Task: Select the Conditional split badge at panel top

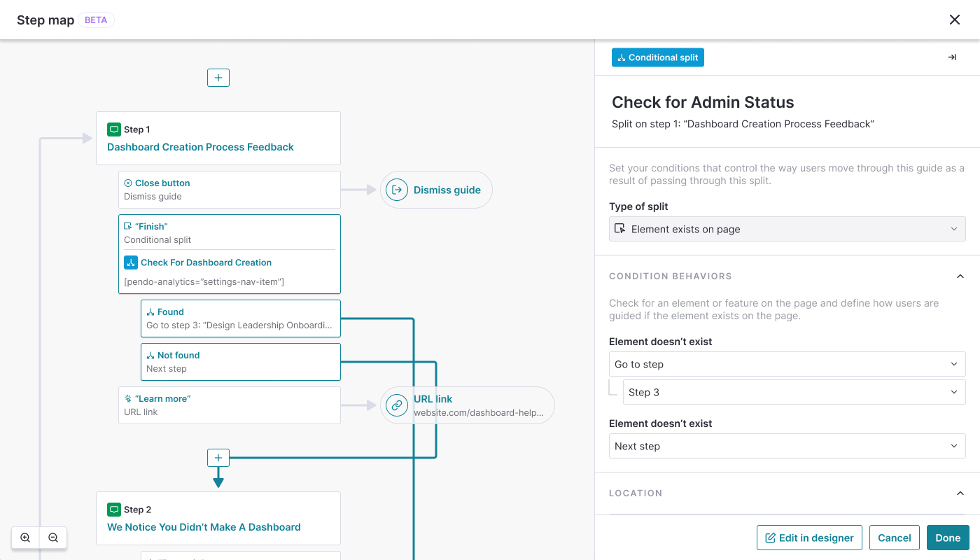Action: tap(657, 57)
